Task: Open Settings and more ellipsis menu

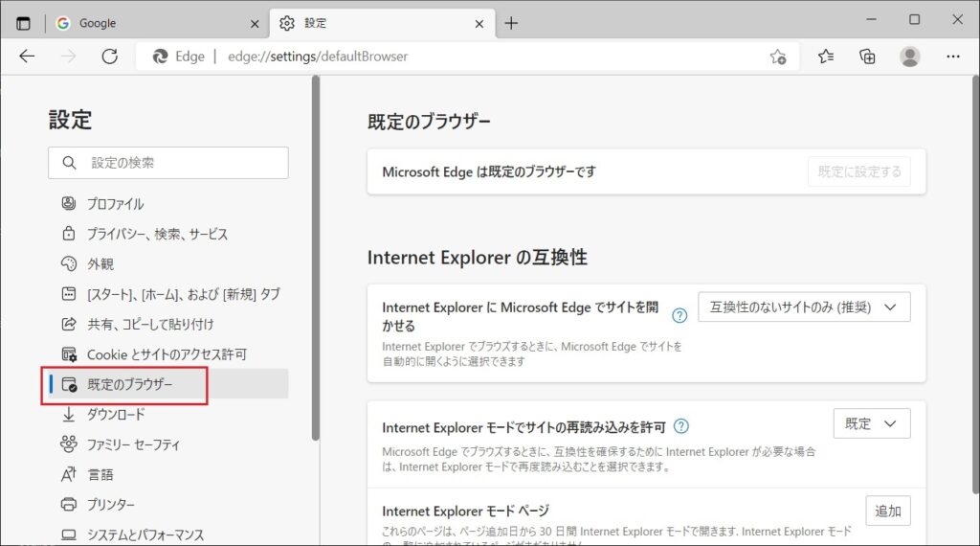Action: pyautogui.click(x=952, y=57)
